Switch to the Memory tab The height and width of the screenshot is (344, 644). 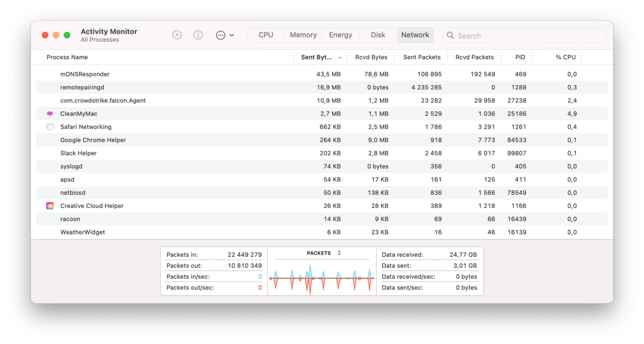(303, 35)
